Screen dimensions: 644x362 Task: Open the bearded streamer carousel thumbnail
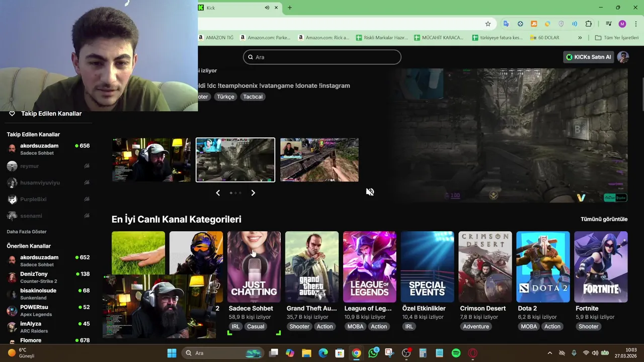coord(151,160)
